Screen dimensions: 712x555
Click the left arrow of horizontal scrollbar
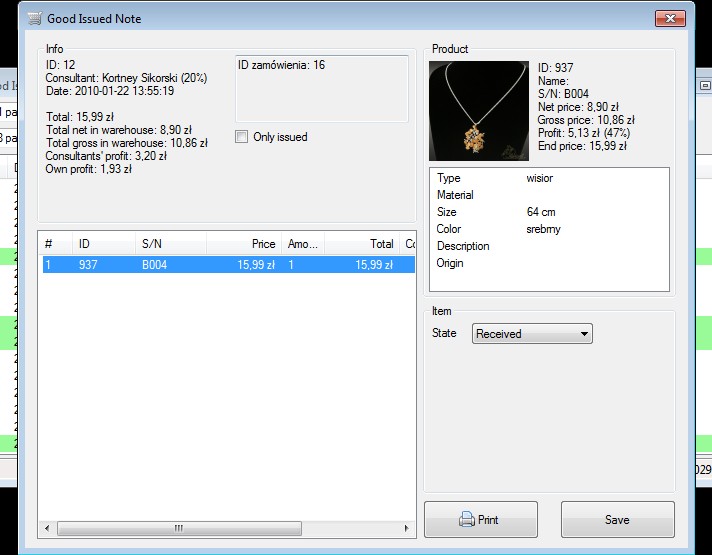point(47,528)
